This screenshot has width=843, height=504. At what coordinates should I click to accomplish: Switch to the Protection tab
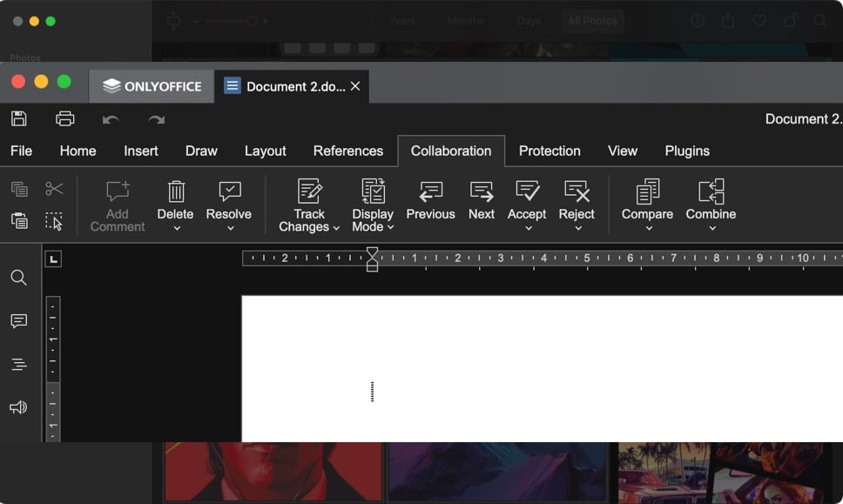click(550, 151)
